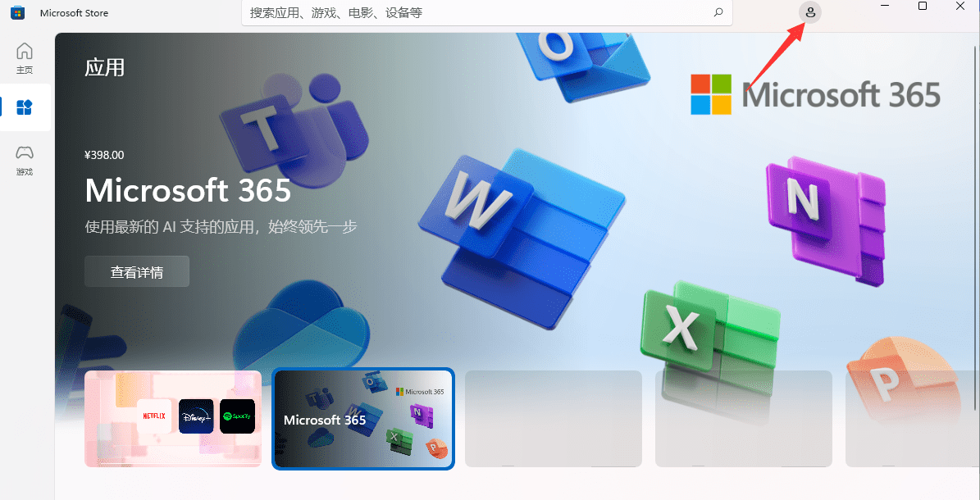Click the ¥398.00 price text

[104, 155]
